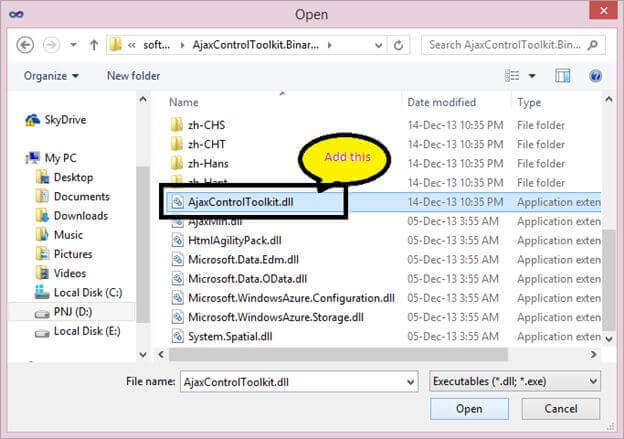Click soft... in the address breadcrumb

[156, 45]
